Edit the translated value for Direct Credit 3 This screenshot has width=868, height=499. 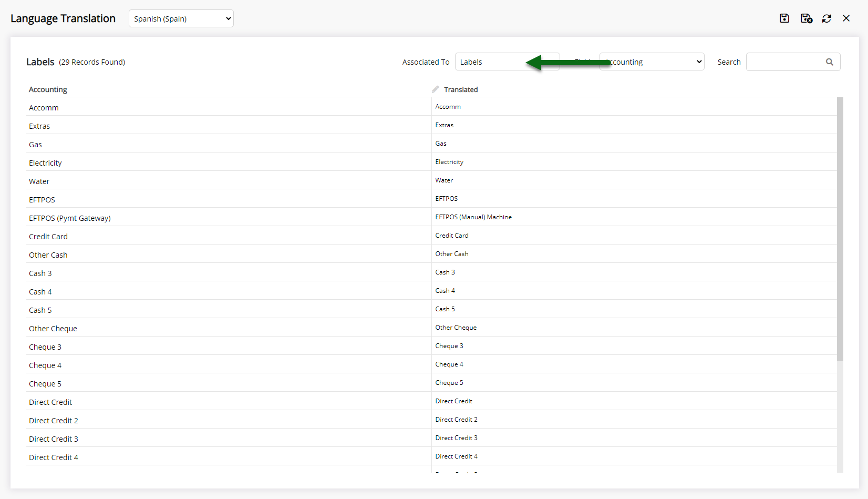(x=634, y=438)
